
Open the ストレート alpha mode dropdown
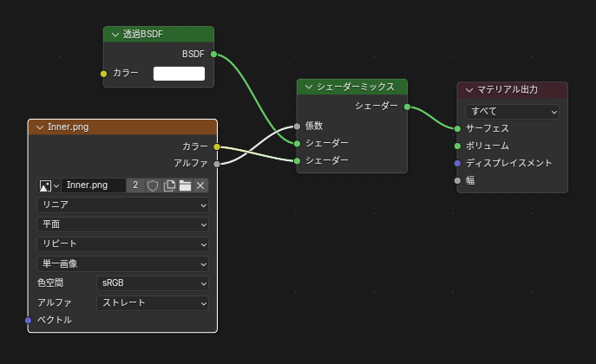(153, 303)
